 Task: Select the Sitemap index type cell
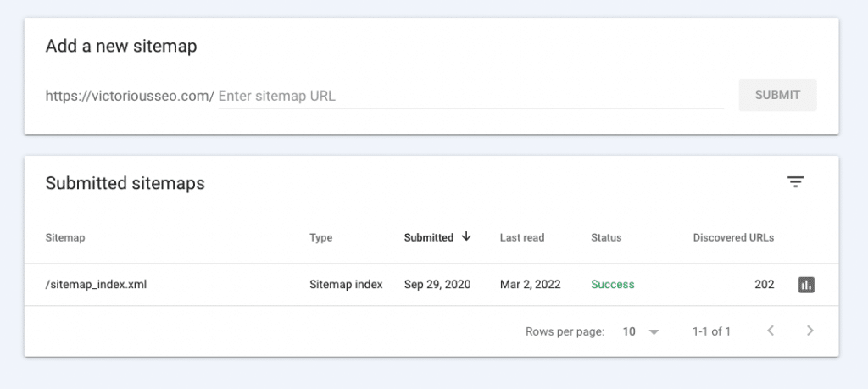click(x=346, y=285)
